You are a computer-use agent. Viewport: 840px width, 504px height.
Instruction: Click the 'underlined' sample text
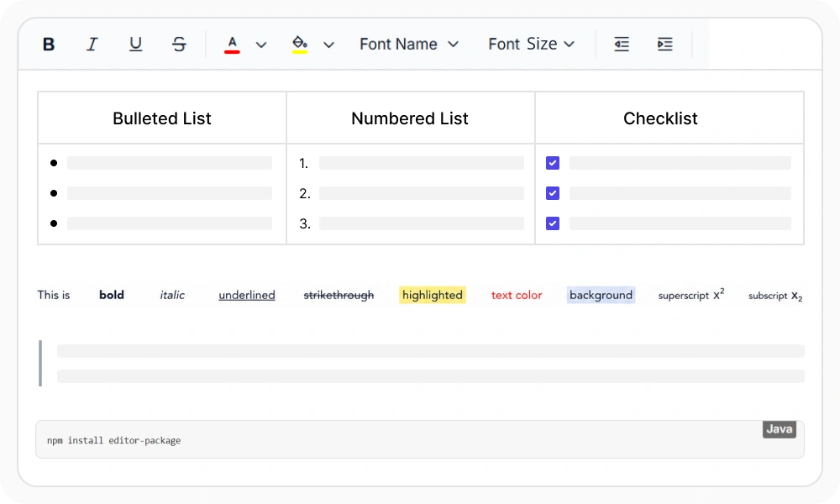pyautogui.click(x=247, y=295)
